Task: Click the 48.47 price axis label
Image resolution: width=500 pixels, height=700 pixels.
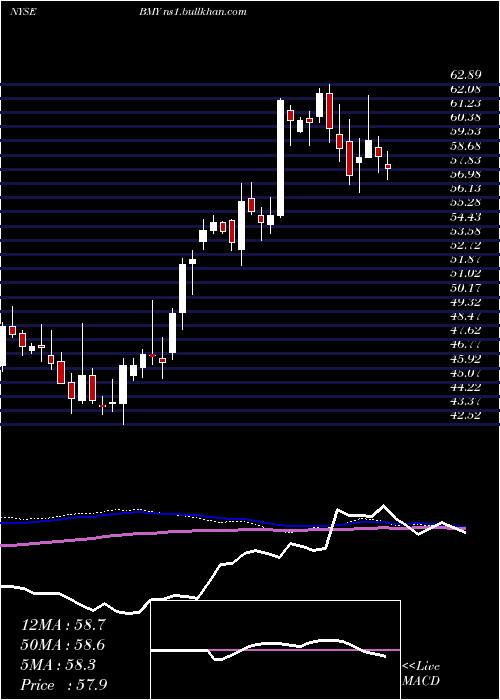Action: (x=465, y=317)
